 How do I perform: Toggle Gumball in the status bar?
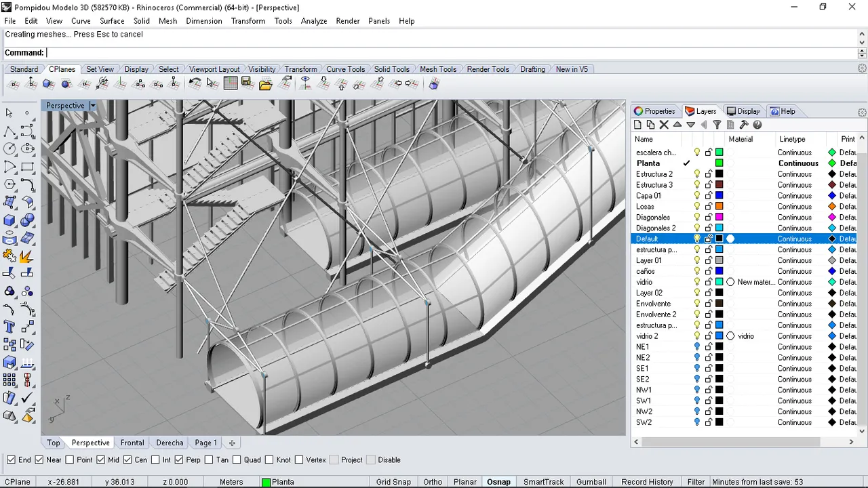click(x=591, y=482)
